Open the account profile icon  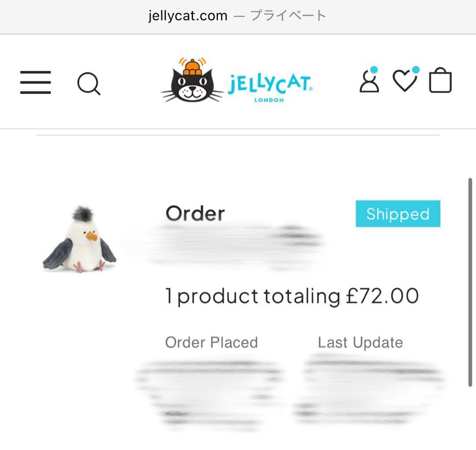369,81
